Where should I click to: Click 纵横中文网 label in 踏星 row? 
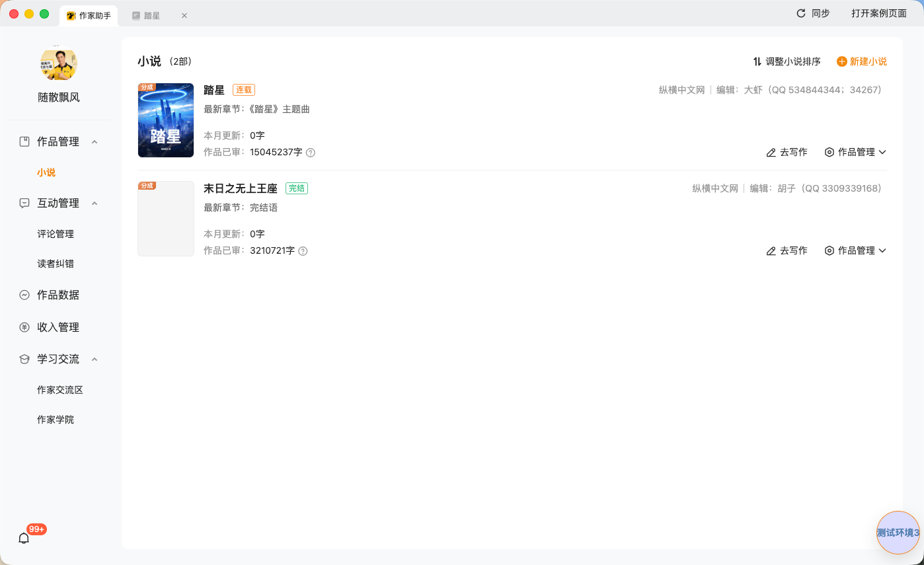pos(682,90)
